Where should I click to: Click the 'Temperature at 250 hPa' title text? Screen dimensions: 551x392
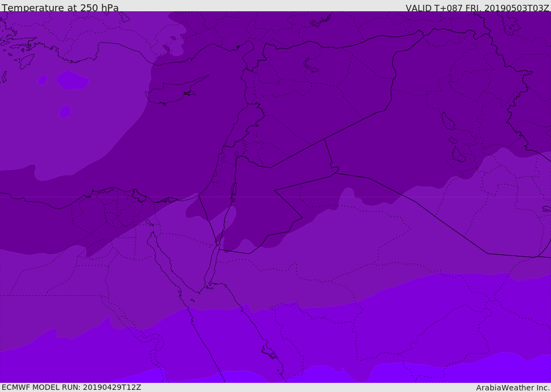60,8
